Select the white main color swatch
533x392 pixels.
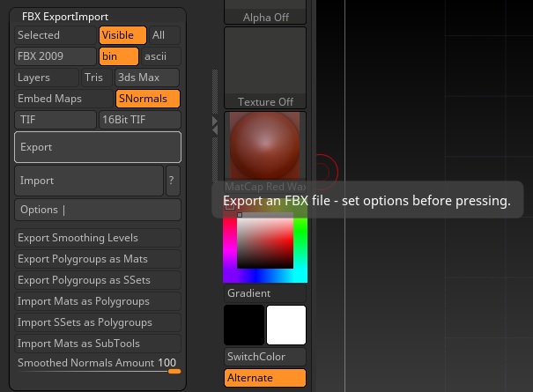(286, 325)
